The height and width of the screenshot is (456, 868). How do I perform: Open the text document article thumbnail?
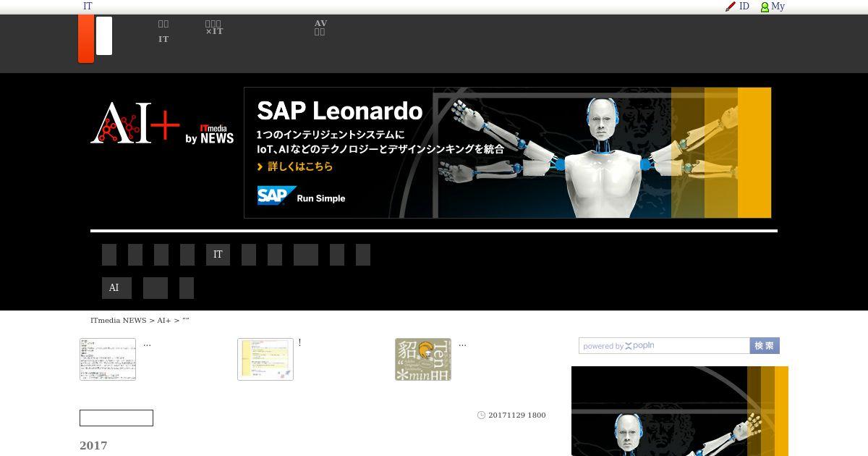point(108,359)
